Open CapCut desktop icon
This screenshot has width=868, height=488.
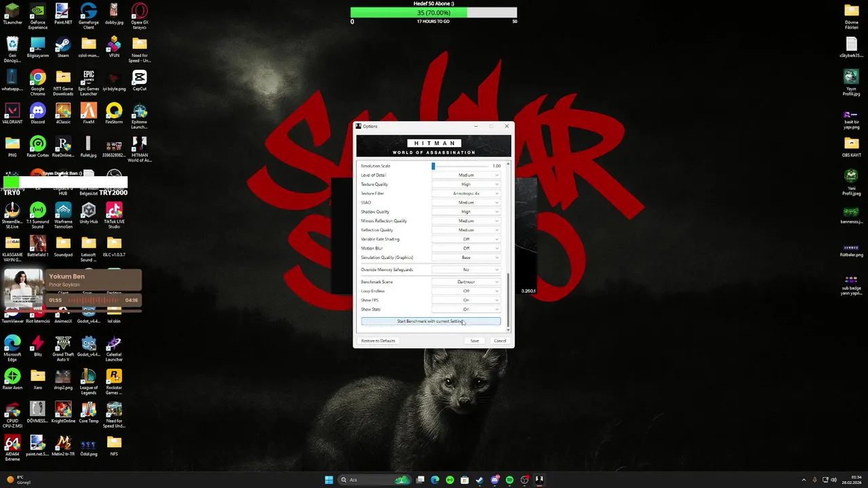point(139,81)
